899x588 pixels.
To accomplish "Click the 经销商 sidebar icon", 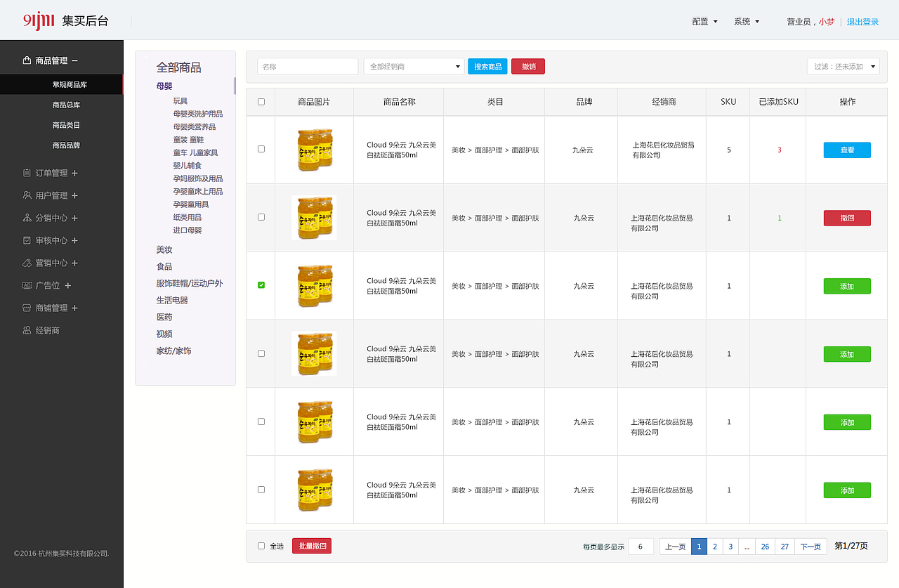I will pyautogui.click(x=27, y=330).
